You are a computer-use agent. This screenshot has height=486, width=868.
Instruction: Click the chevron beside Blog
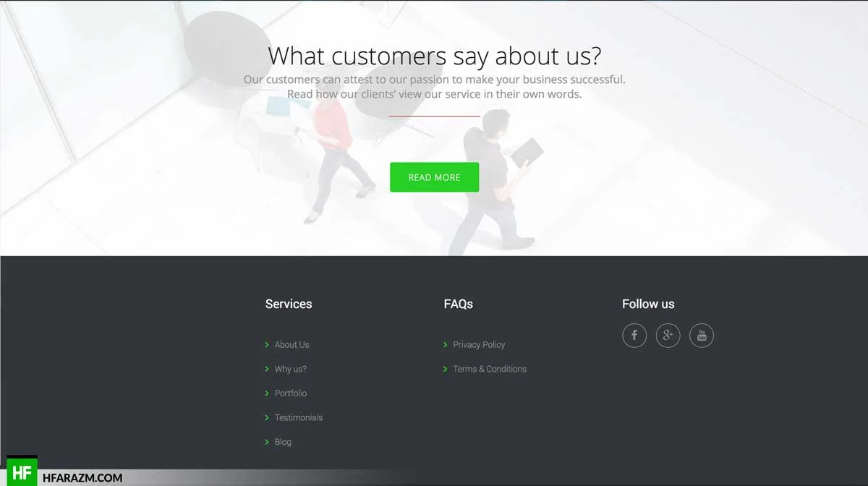point(267,442)
